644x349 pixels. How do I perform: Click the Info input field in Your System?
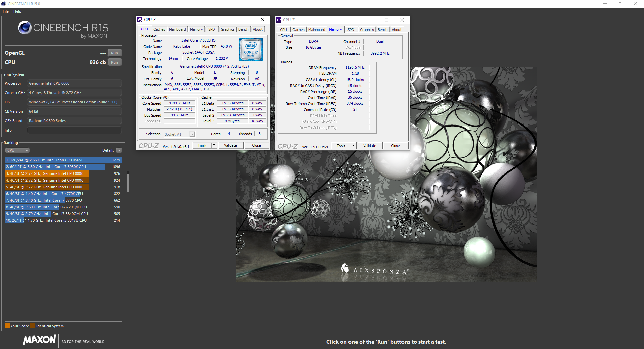tap(74, 130)
